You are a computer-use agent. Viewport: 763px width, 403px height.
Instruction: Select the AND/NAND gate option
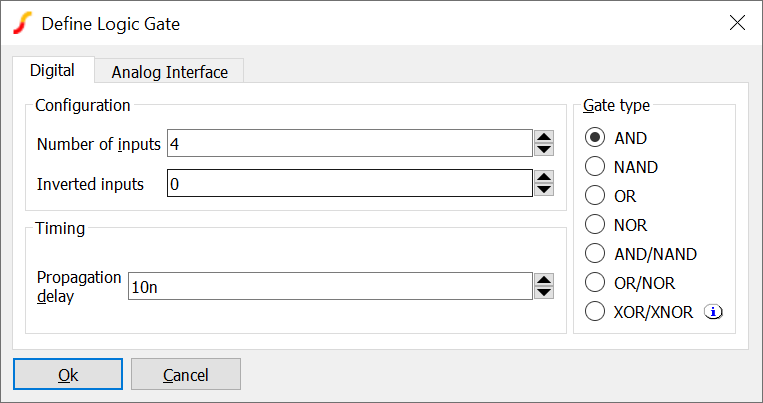tap(595, 254)
